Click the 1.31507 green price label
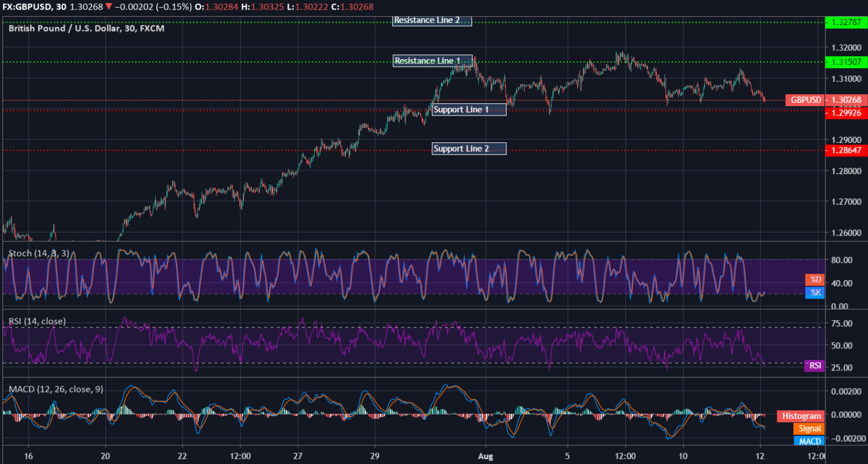Screen dimensions: 868x464 coord(847,62)
